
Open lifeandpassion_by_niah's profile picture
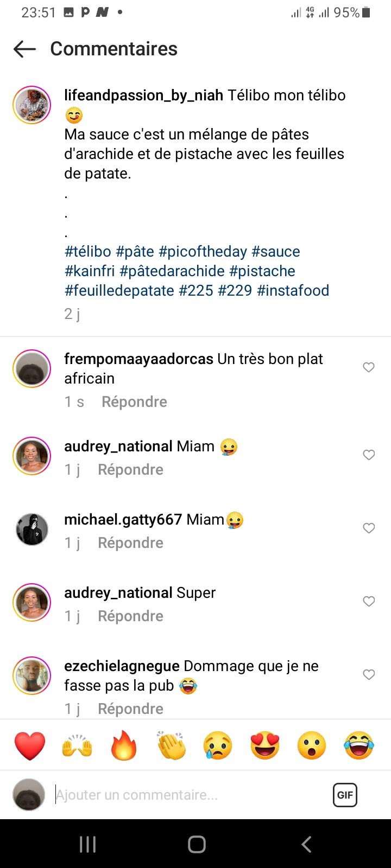click(32, 105)
